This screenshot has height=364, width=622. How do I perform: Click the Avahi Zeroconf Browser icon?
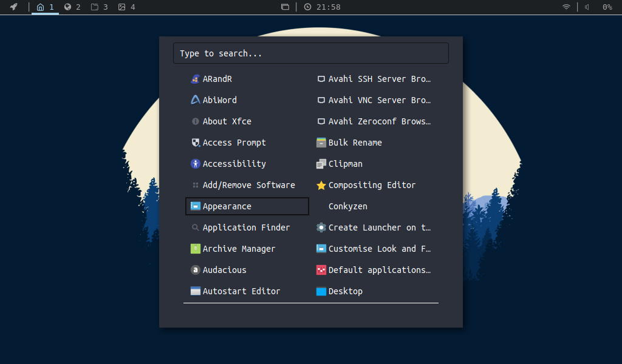point(321,121)
